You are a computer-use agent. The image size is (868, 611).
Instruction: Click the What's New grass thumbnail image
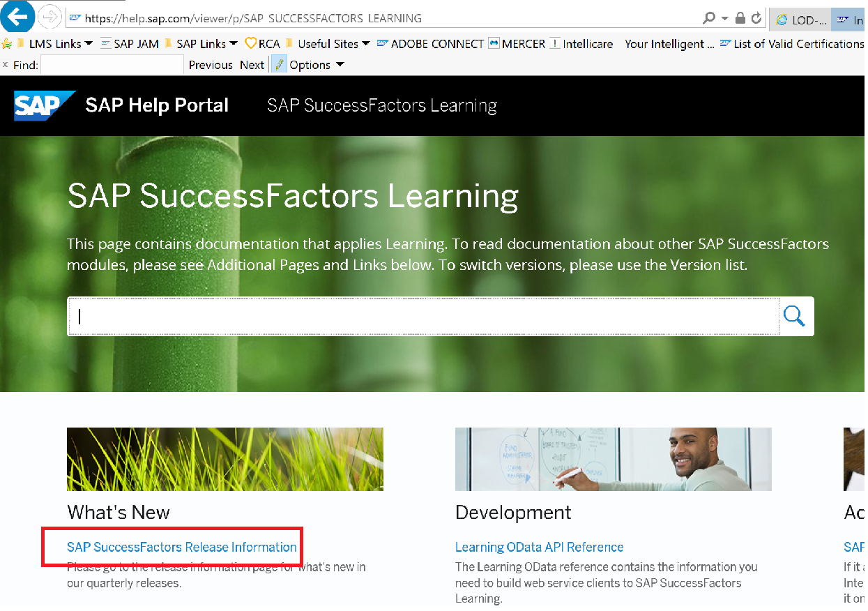coord(225,460)
